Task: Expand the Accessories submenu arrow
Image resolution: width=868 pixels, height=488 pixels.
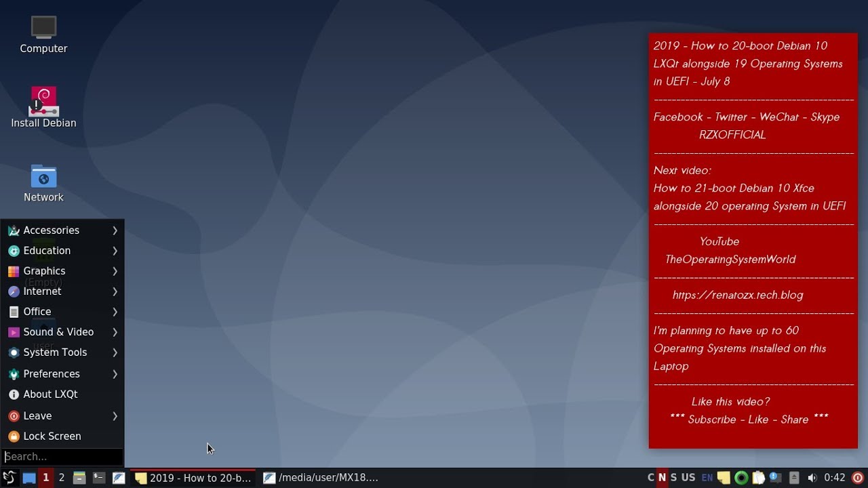Action: pos(115,230)
